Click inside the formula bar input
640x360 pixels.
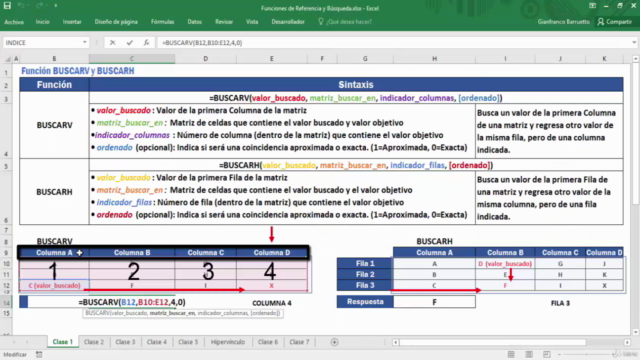[x=394, y=42]
